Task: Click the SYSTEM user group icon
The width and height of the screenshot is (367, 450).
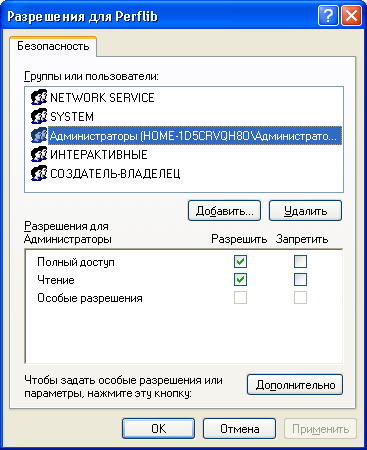Action: [39, 116]
